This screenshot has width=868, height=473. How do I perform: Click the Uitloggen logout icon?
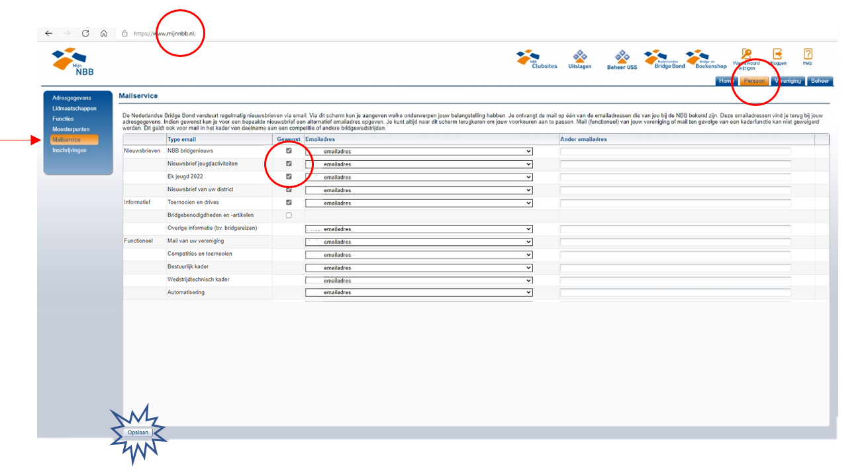[x=777, y=56]
